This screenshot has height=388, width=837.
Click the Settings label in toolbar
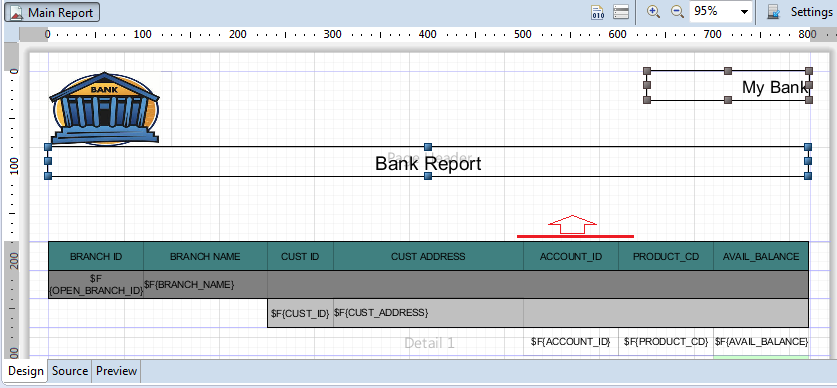coord(811,12)
